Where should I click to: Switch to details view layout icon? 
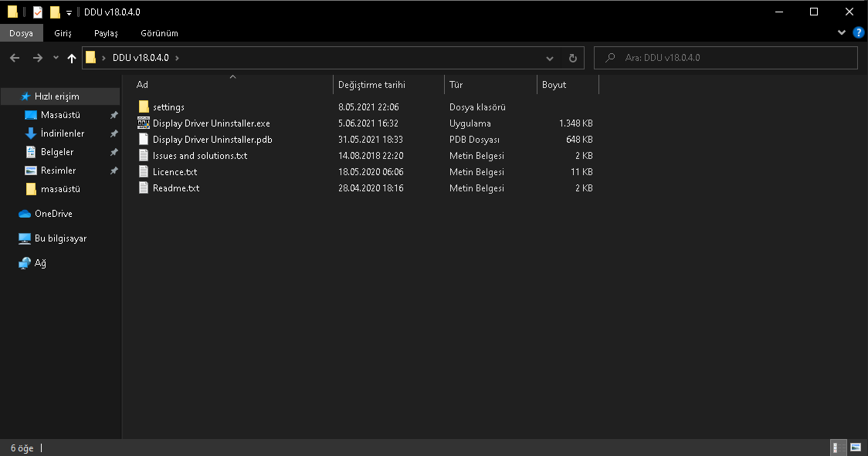836,448
